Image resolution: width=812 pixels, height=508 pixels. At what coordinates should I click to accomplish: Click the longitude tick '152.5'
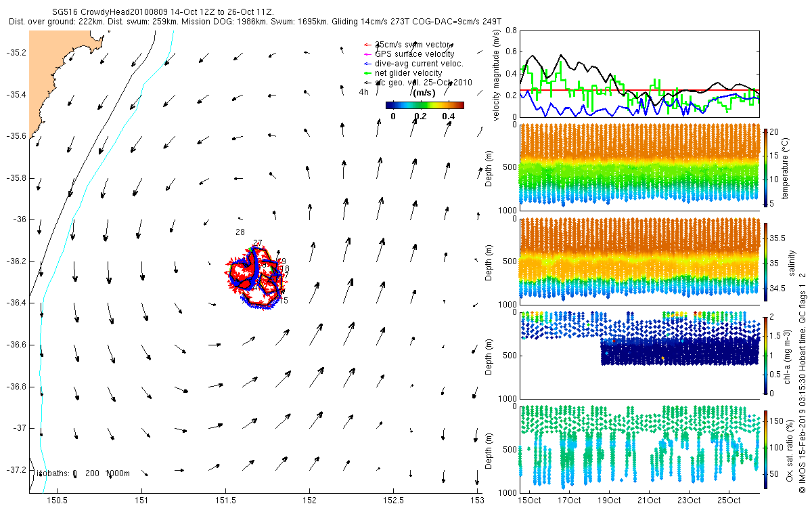(393, 501)
